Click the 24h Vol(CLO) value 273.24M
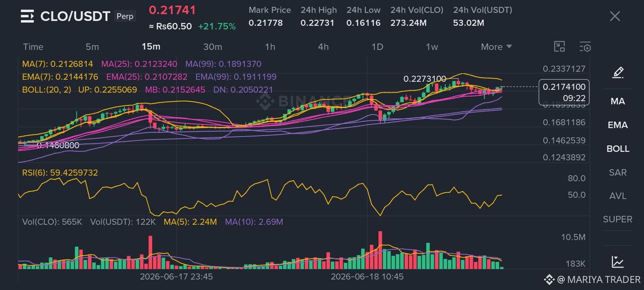 [x=409, y=23]
